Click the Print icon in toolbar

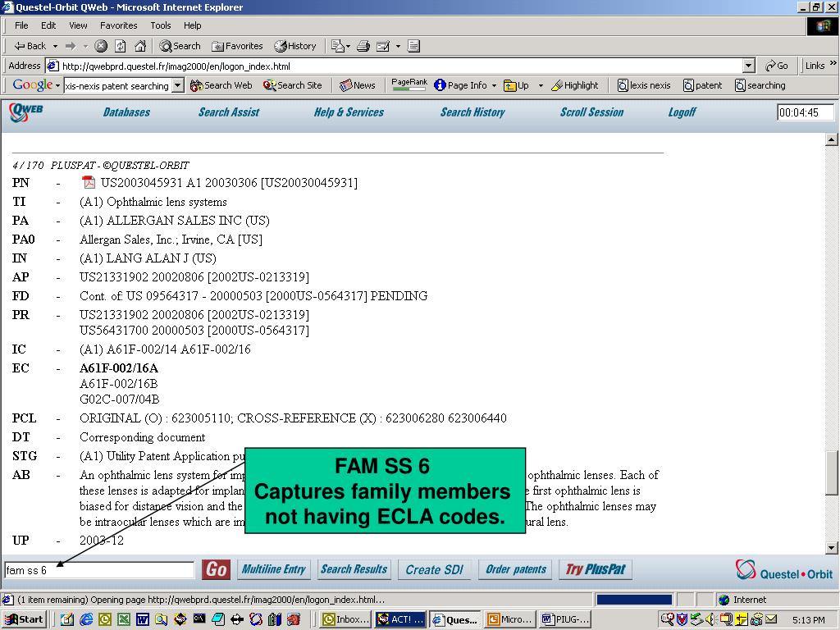(x=363, y=46)
